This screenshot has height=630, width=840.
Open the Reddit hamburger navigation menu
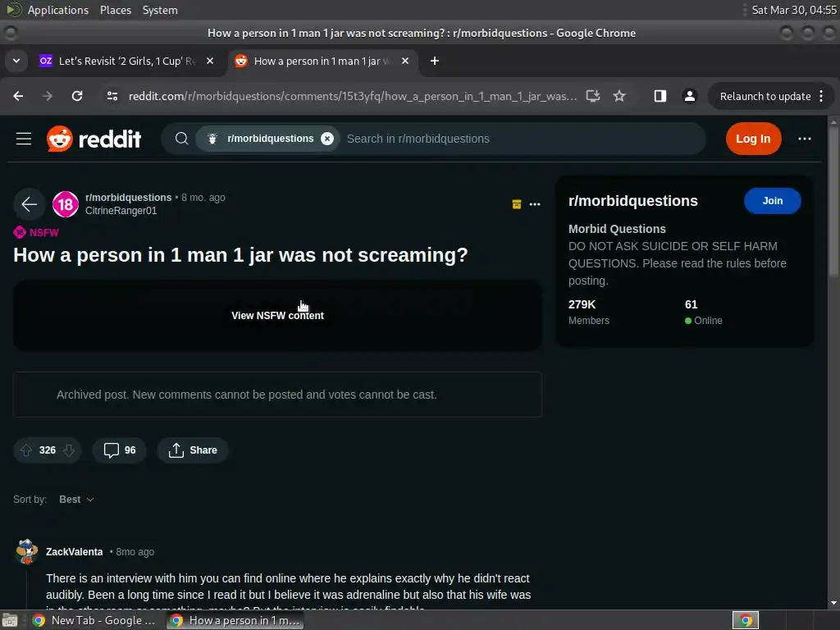(x=24, y=139)
